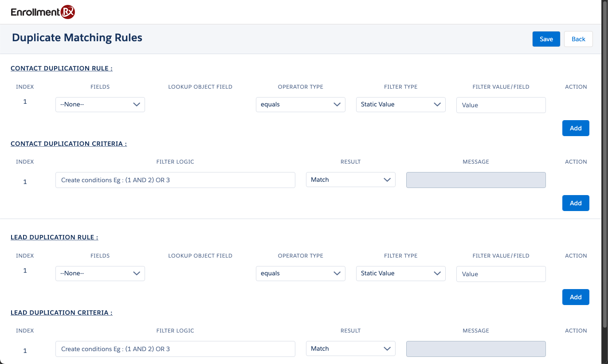Click Message field in Contact Duplication Criteria
The height and width of the screenshot is (364, 608).
click(475, 180)
